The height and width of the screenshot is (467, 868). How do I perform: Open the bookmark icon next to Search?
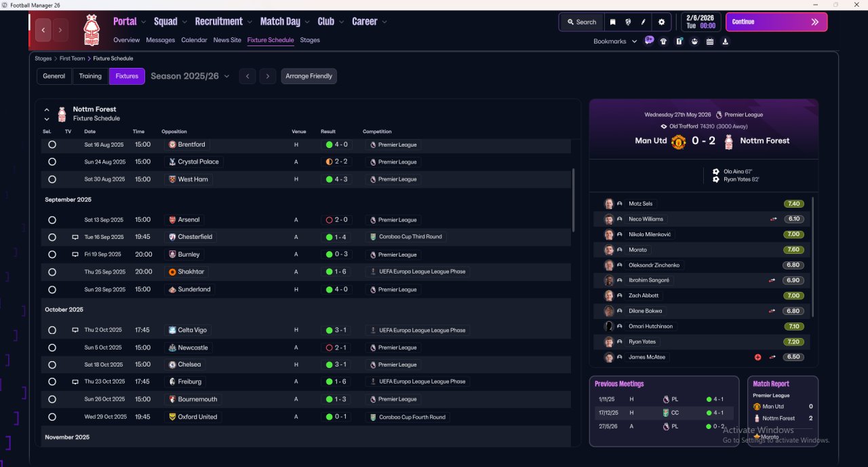click(612, 22)
